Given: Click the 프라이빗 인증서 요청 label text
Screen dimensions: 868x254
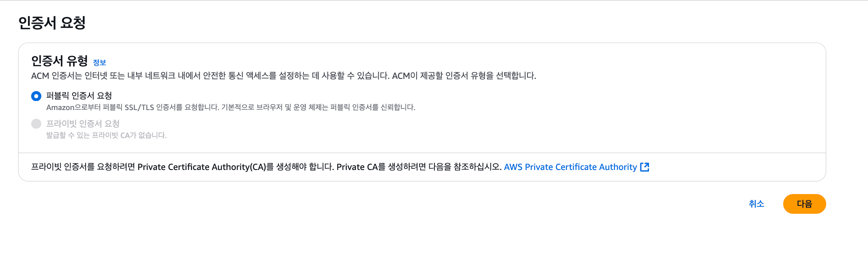Looking at the screenshot, I should [x=84, y=124].
